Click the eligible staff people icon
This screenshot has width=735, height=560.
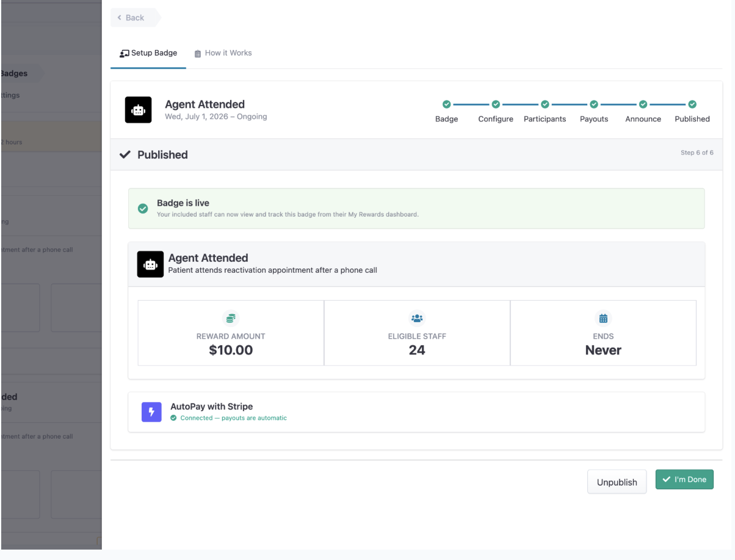coord(417,318)
